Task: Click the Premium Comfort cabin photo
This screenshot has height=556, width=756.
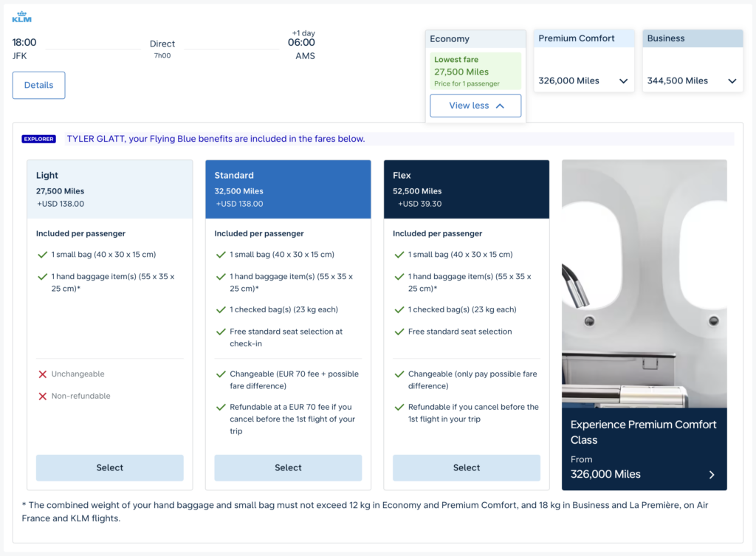Action: pyautogui.click(x=644, y=284)
